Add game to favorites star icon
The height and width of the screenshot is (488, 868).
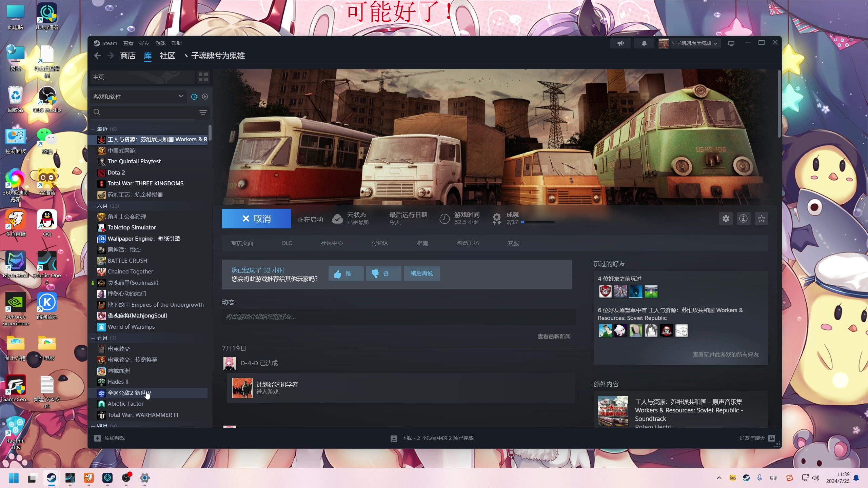761,219
